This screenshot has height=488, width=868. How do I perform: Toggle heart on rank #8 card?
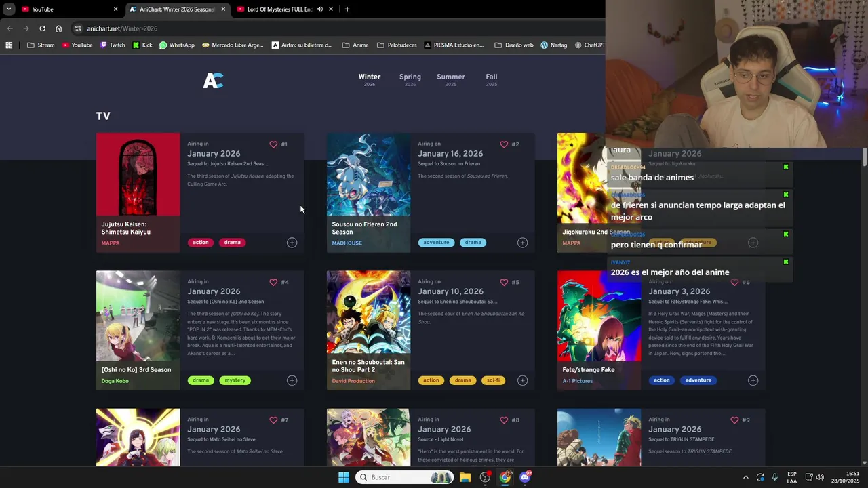pos(504,420)
